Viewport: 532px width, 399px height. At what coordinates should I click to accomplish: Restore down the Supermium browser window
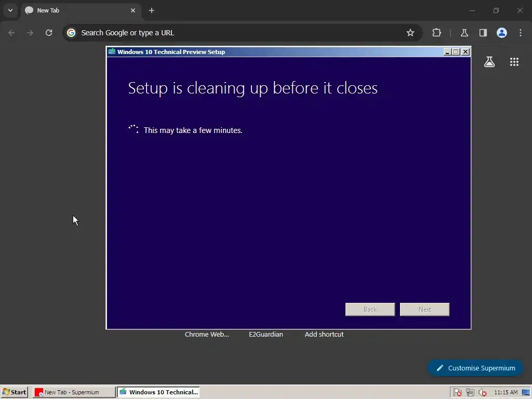coord(496,10)
